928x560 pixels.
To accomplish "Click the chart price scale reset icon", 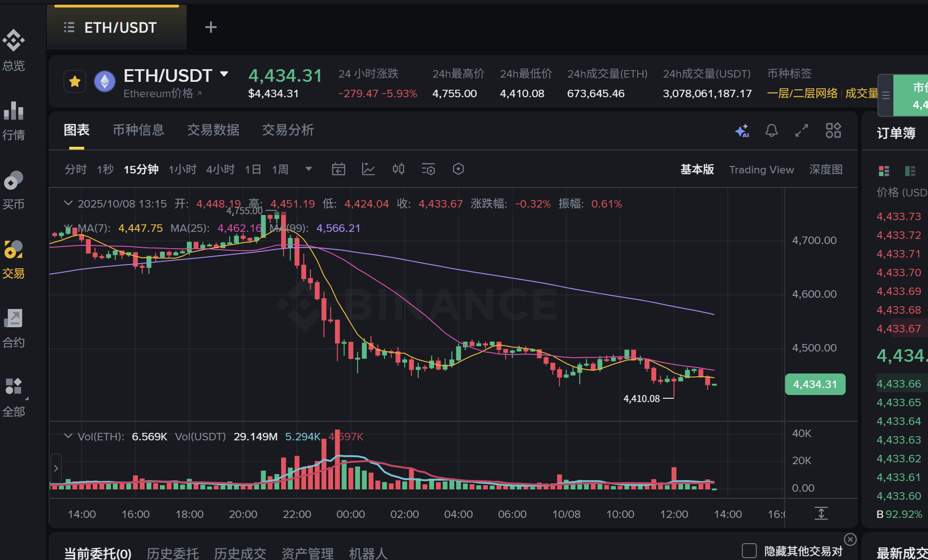I will [x=821, y=513].
